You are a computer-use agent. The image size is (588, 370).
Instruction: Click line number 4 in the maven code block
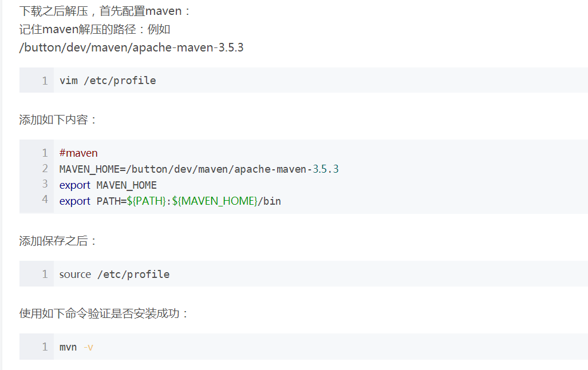45,199
